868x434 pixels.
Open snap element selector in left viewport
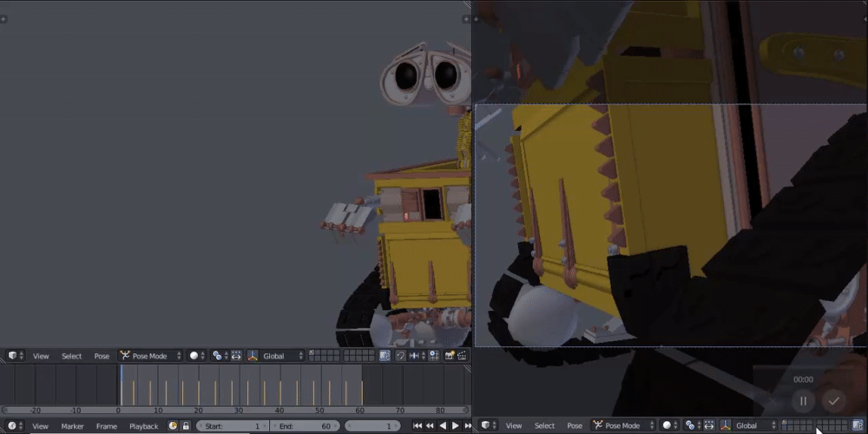417,356
